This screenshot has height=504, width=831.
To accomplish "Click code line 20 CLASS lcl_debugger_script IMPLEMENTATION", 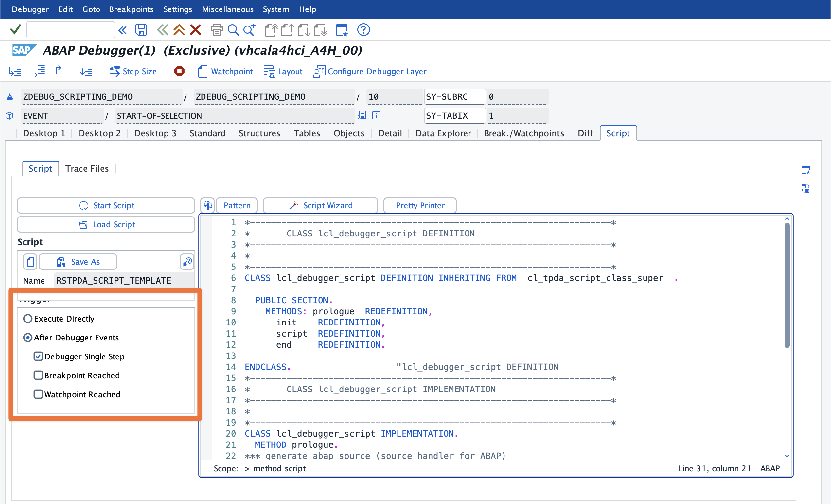I will click(x=351, y=434).
